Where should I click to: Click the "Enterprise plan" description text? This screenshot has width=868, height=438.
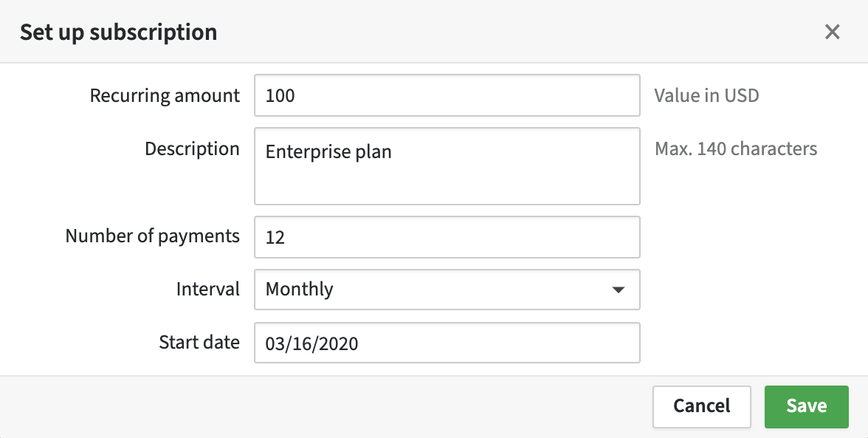(x=328, y=152)
